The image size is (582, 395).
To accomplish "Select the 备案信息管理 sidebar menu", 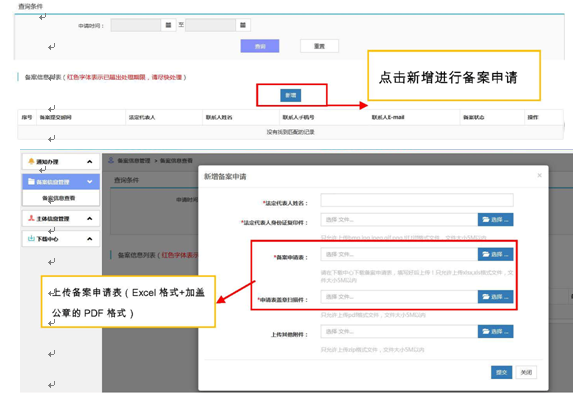I will coord(61,182).
